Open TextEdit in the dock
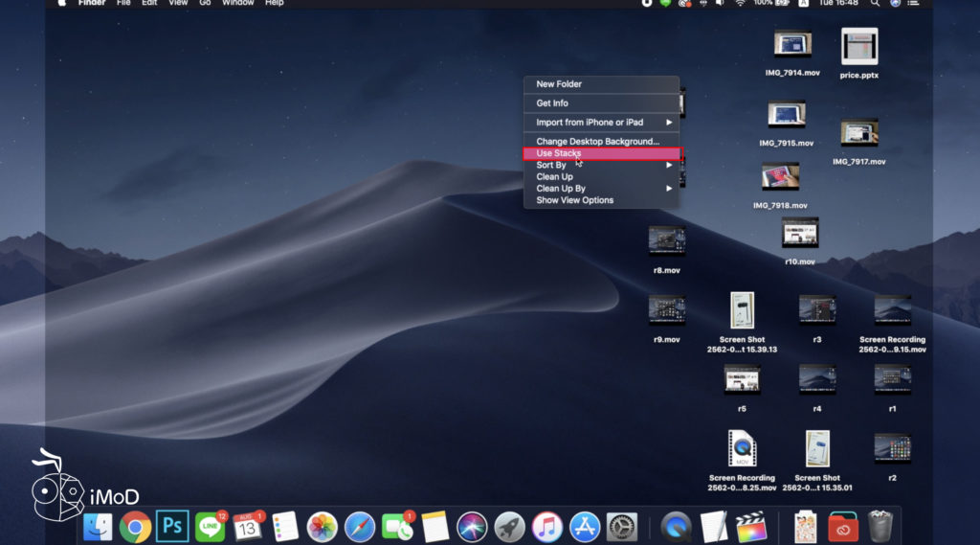The height and width of the screenshot is (545, 980). (714, 528)
